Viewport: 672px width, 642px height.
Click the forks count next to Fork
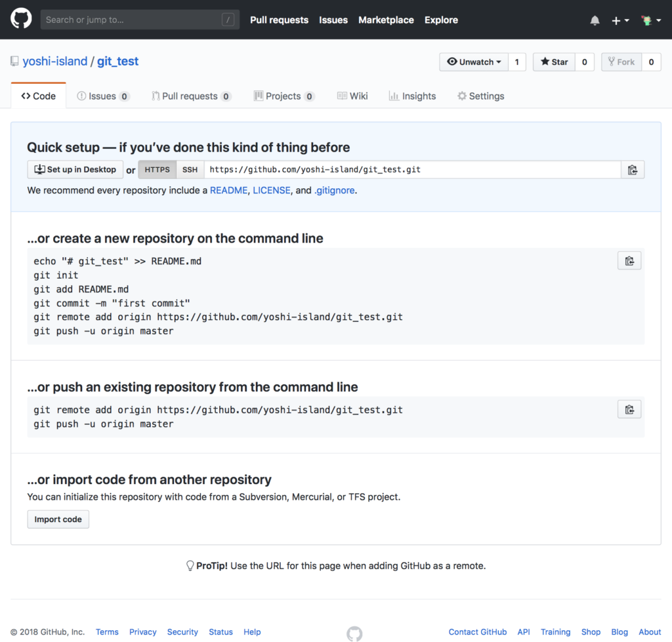651,62
